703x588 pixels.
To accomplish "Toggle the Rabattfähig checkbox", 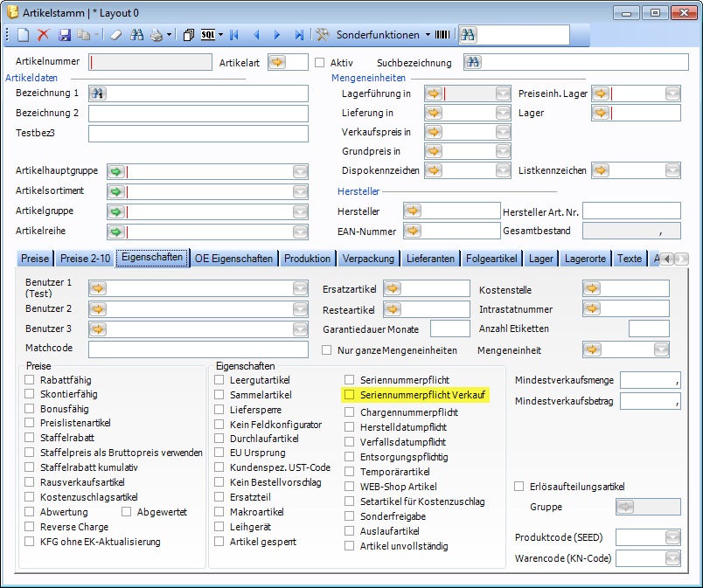I will [31, 381].
